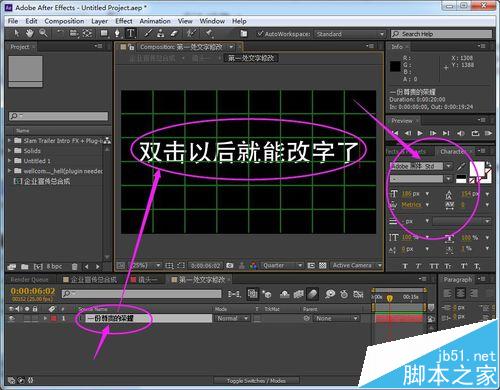
Task: Open the Normal blending mode dropdown
Action: pyautogui.click(x=232, y=318)
